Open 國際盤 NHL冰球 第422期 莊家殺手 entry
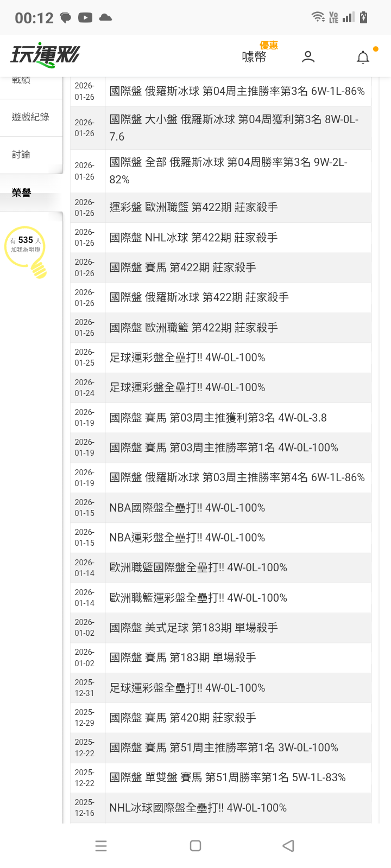Viewport: 391px width, 868px height. (193, 238)
